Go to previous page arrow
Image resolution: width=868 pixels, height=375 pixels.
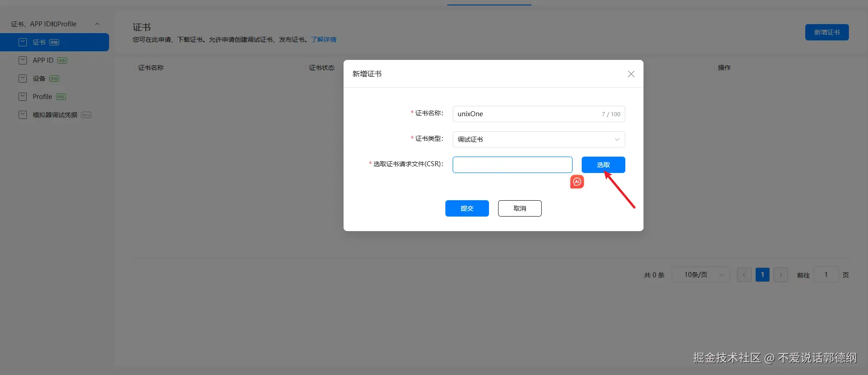pos(744,275)
